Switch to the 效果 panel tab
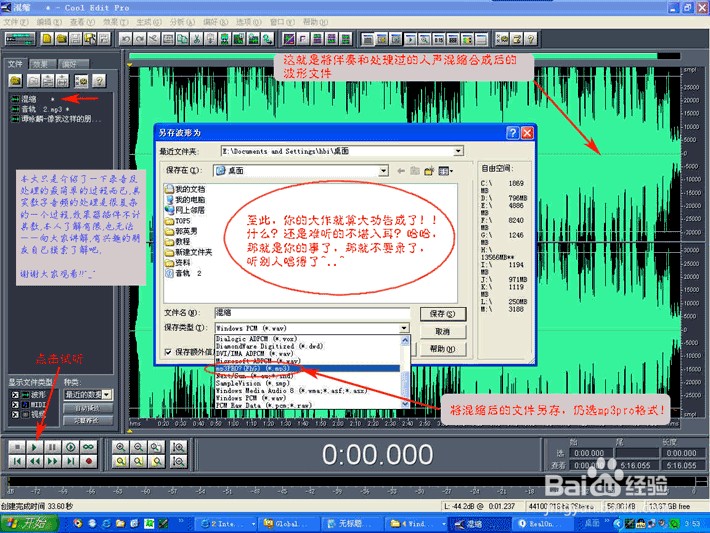The image size is (710, 533). pos(42,64)
